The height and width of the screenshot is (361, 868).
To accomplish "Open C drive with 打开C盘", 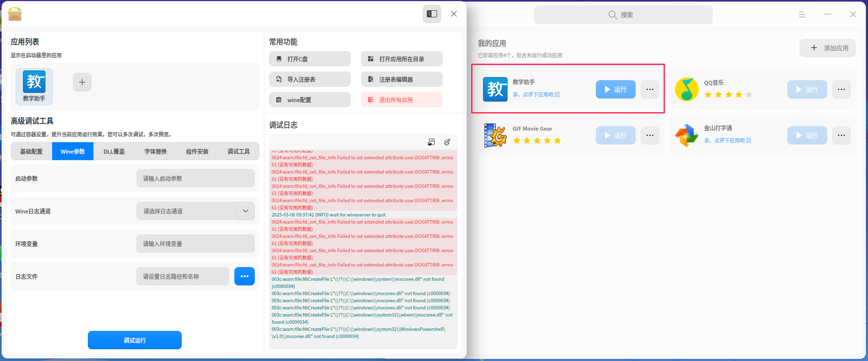I will tap(310, 59).
